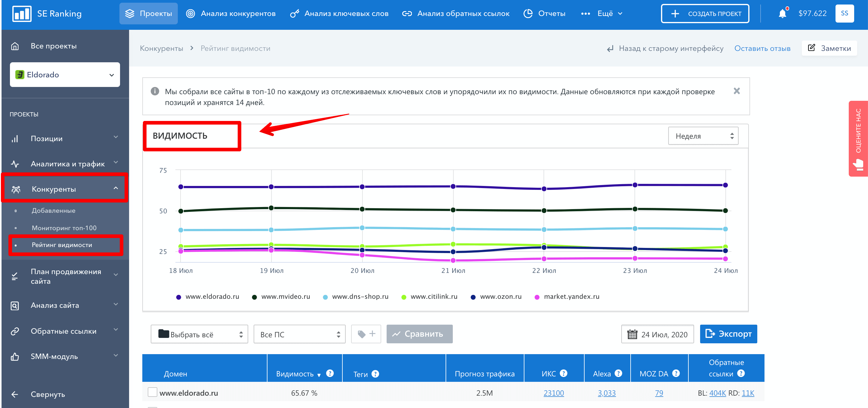Click the SMM-модуль thumbs-up icon

[15, 357]
